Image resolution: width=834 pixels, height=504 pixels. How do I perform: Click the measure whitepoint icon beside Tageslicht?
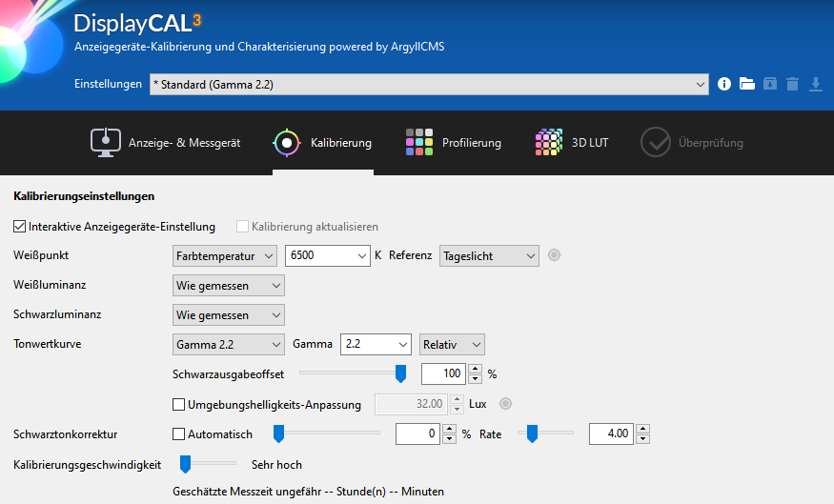[x=554, y=255]
